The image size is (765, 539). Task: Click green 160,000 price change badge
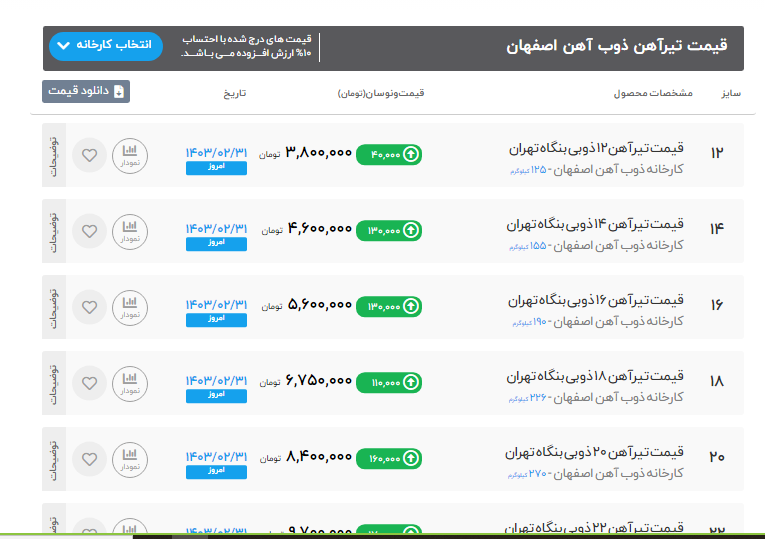click(x=389, y=458)
